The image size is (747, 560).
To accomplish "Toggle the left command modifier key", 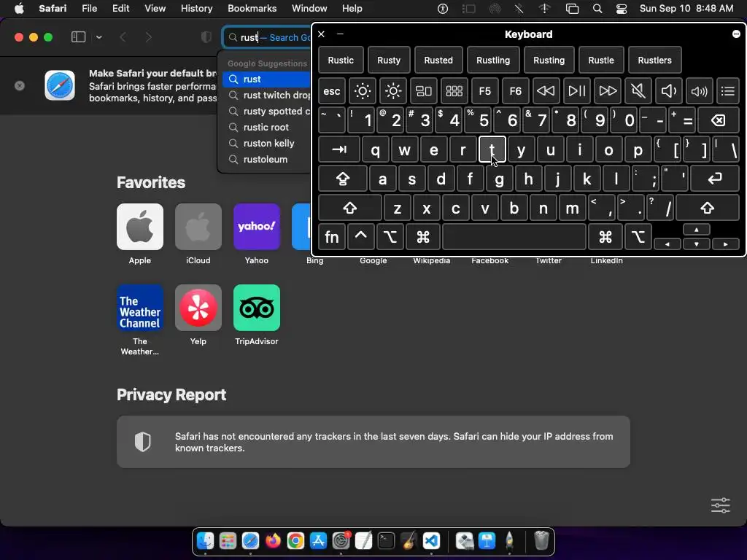I will (x=423, y=237).
